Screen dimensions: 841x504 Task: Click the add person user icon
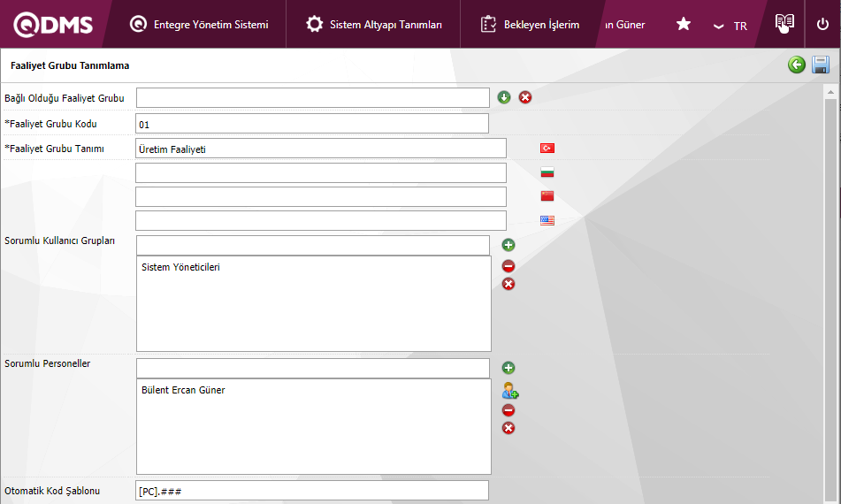coord(510,390)
